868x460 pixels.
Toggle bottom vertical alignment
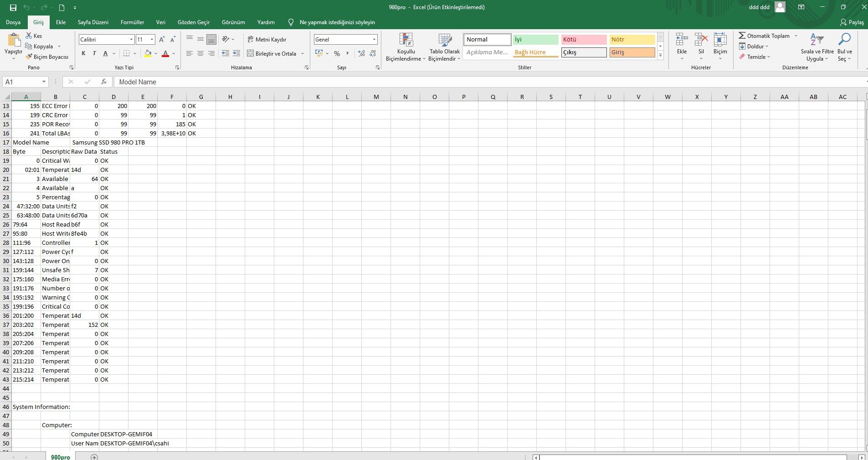(x=211, y=39)
